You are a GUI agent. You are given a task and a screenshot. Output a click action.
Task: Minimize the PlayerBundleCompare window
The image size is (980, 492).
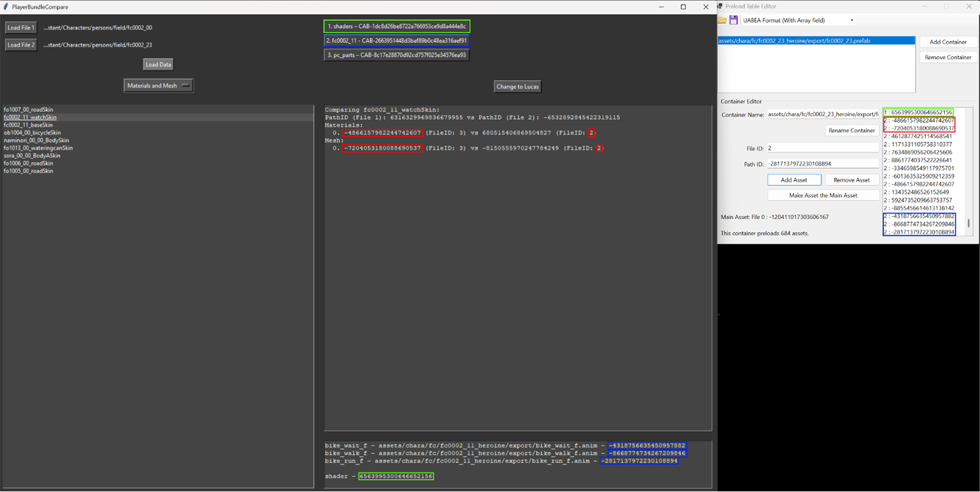click(661, 7)
